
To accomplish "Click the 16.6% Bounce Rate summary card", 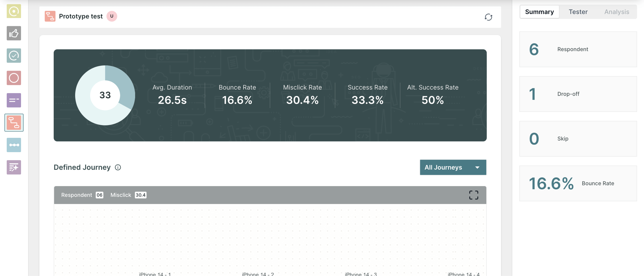I will 578,183.
